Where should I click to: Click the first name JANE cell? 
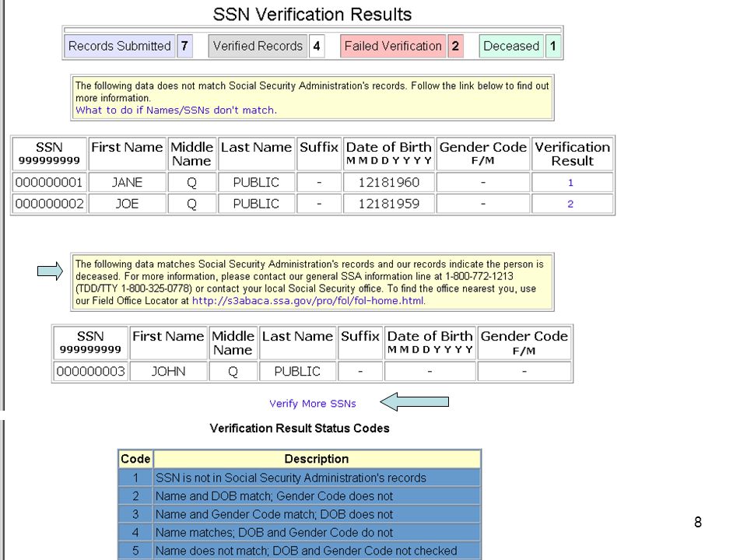tap(127, 182)
